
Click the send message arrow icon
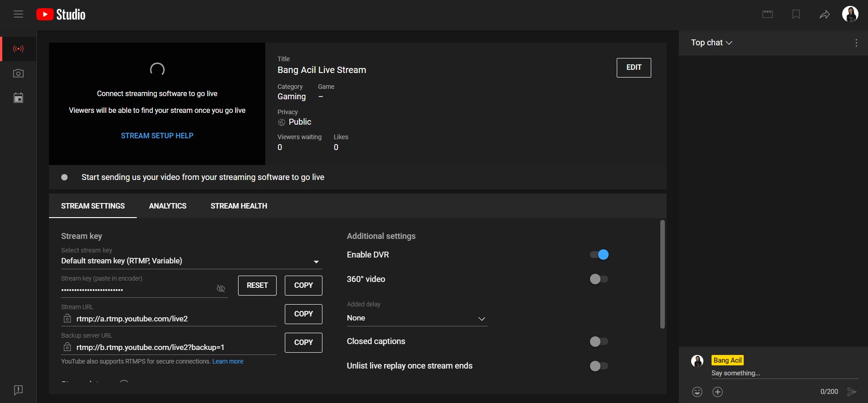pyautogui.click(x=852, y=392)
